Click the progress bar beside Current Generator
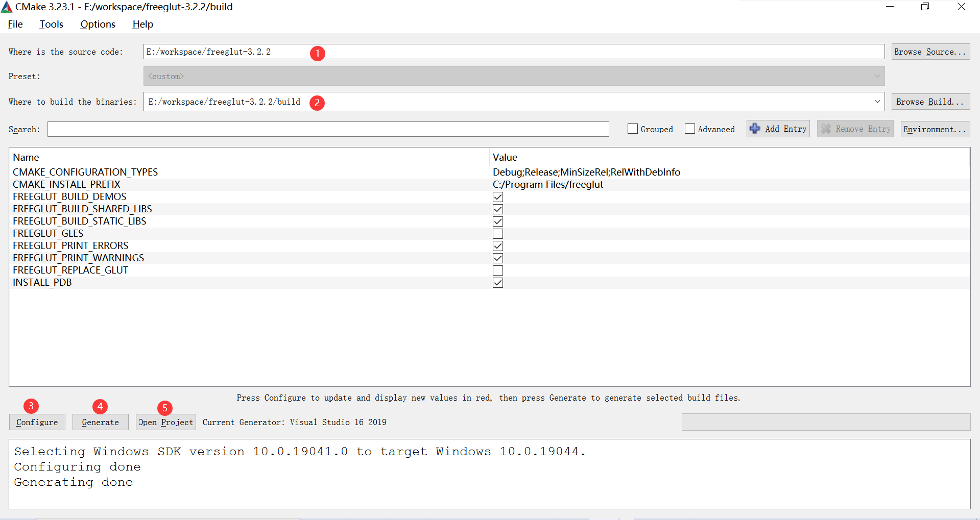Image resolution: width=980 pixels, height=520 pixels. click(826, 422)
